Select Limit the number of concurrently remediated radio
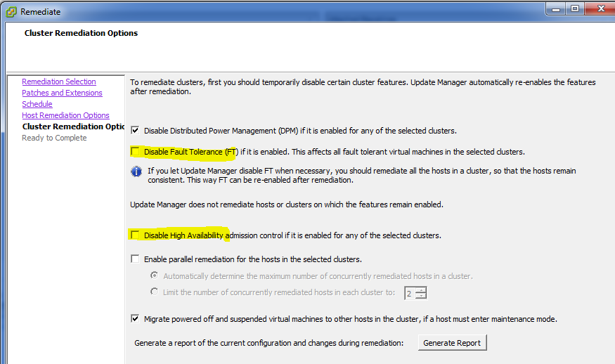 [155, 292]
